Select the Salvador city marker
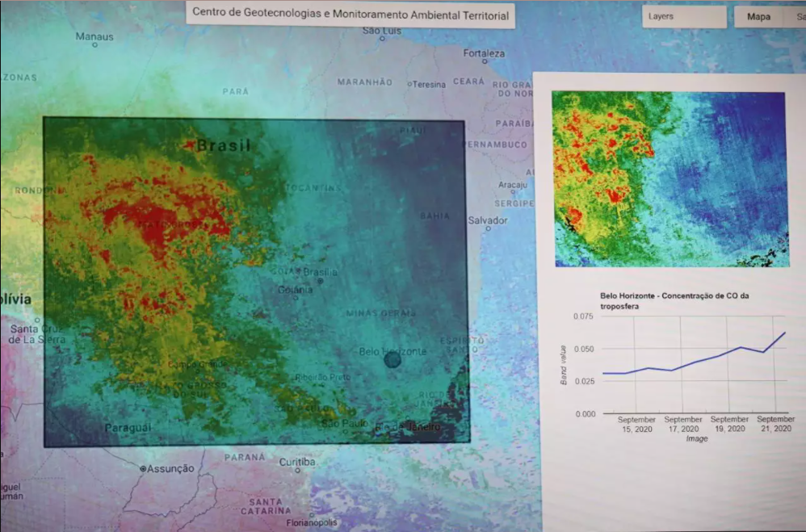Image resolution: width=806 pixels, height=532 pixels. coord(488,229)
